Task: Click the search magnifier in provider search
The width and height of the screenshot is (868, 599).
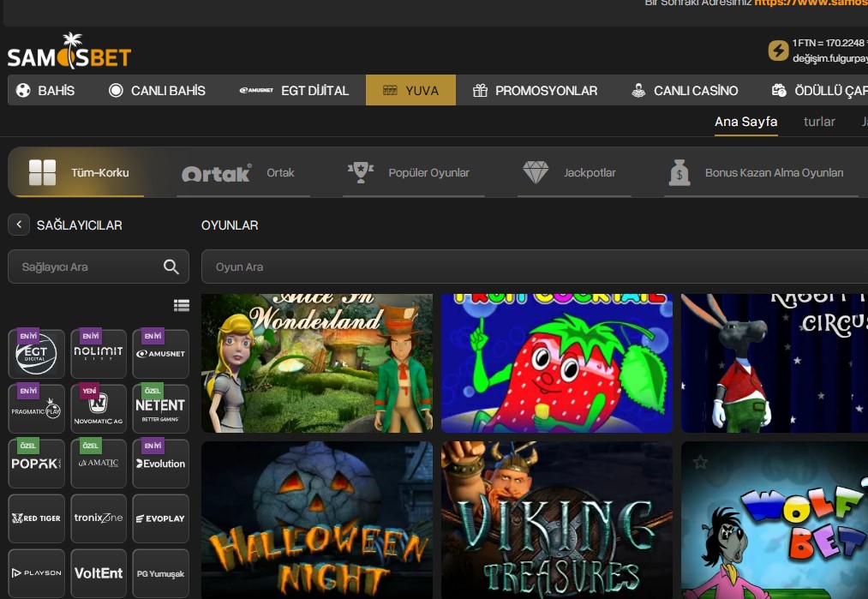Action: click(x=171, y=267)
